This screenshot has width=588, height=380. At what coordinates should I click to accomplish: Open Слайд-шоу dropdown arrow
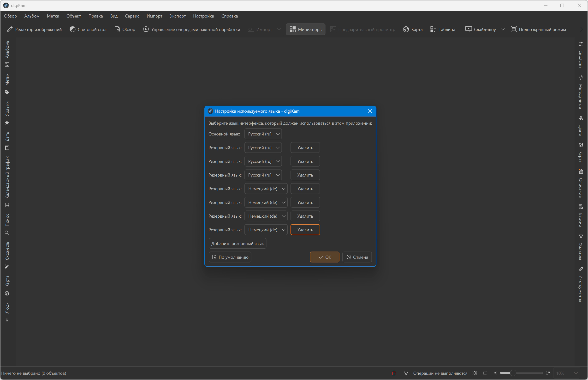click(x=503, y=29)
